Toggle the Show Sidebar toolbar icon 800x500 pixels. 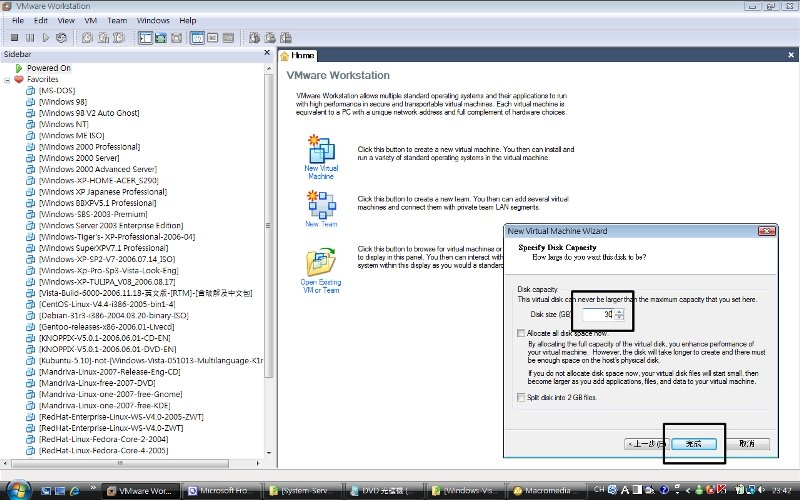pyautogui.click(x=145, y=38)
